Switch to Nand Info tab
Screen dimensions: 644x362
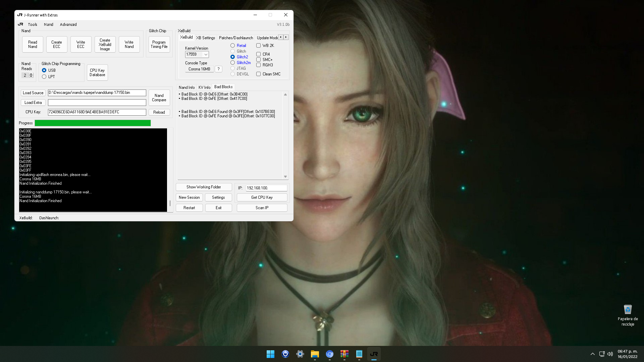click(x=186, y=87)
